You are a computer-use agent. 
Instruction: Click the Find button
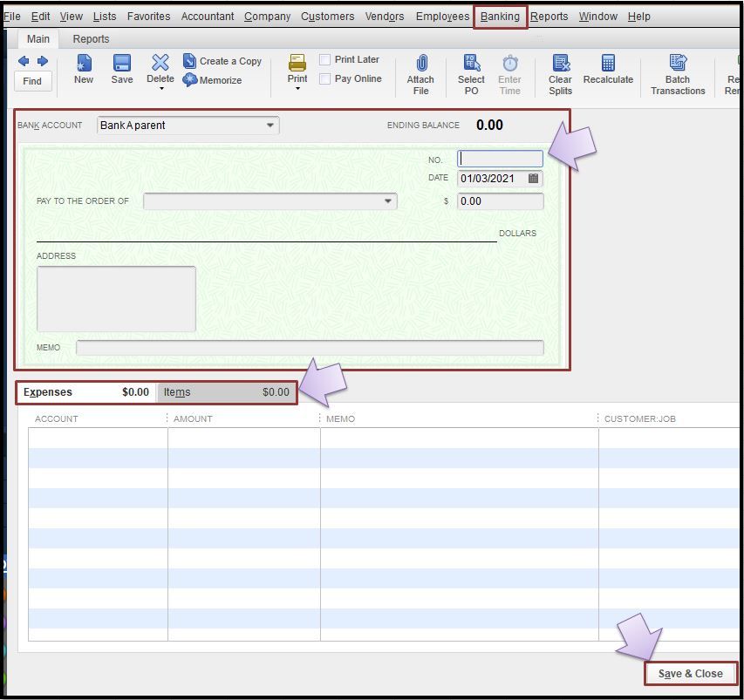point(32,81)
